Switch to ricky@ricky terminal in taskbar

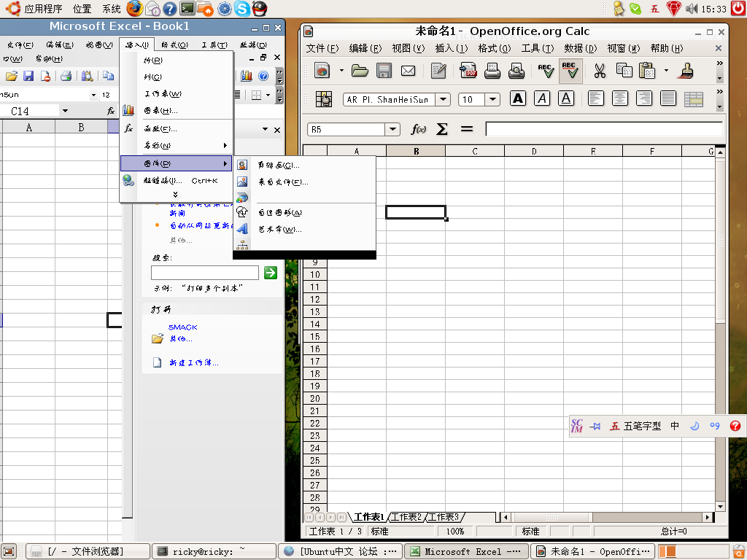214,551
